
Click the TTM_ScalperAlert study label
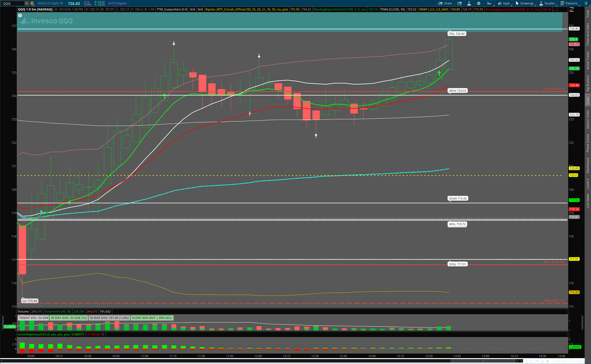coord(172,9)
